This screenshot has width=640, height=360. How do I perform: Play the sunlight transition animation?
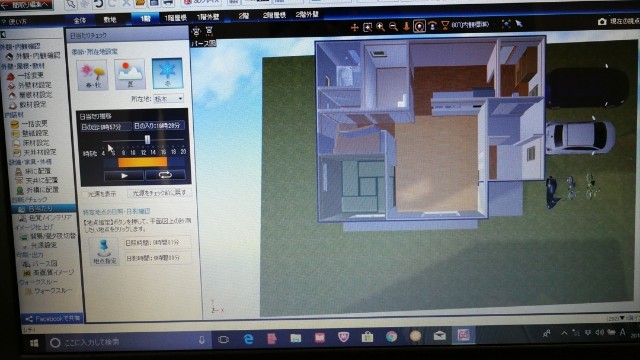click(x=124, y=176)
